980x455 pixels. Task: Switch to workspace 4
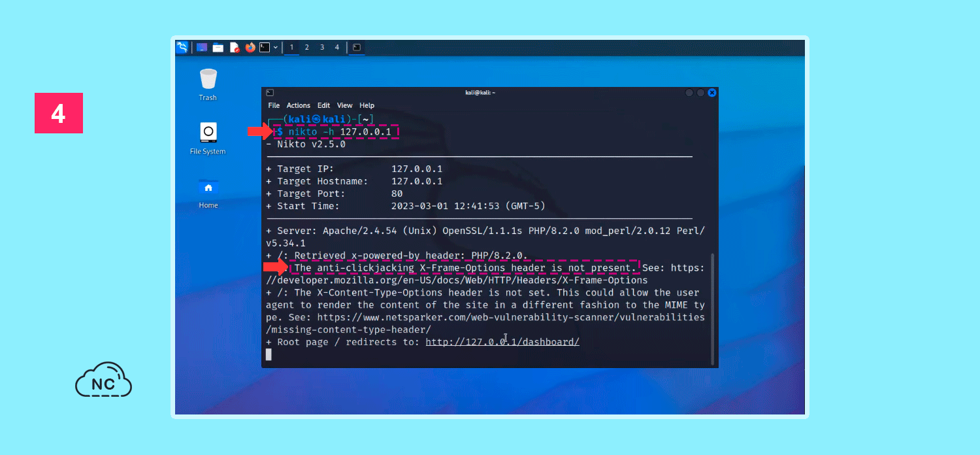[337, 47]
